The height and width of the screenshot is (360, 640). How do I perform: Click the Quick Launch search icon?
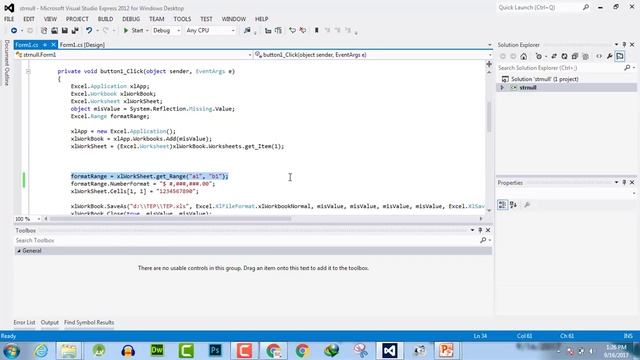(586, 7)
